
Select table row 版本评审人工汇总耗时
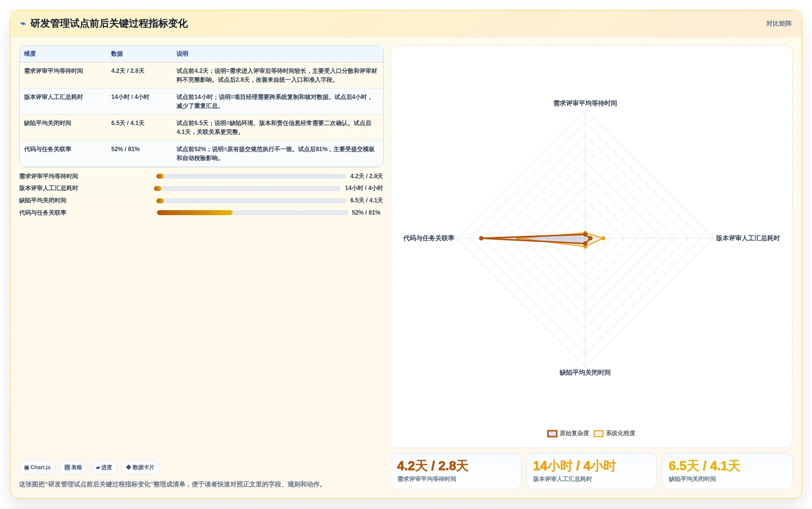coord(201,101)
